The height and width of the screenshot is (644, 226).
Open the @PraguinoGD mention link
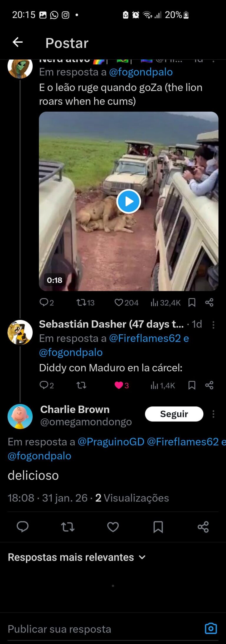(x=111, y=442)
